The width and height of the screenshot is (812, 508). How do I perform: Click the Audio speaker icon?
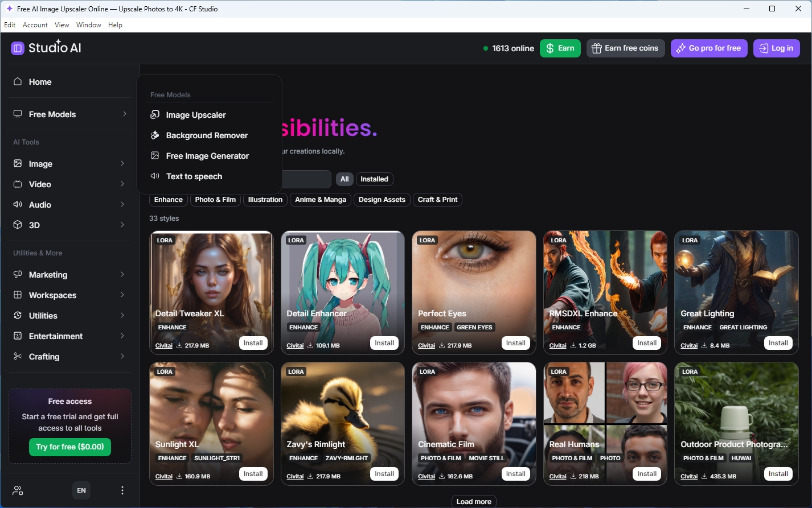click(x=18, y=204)
